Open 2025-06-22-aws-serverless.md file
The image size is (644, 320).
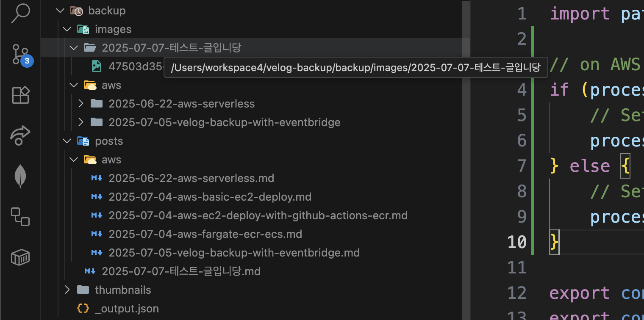[191, 178]
